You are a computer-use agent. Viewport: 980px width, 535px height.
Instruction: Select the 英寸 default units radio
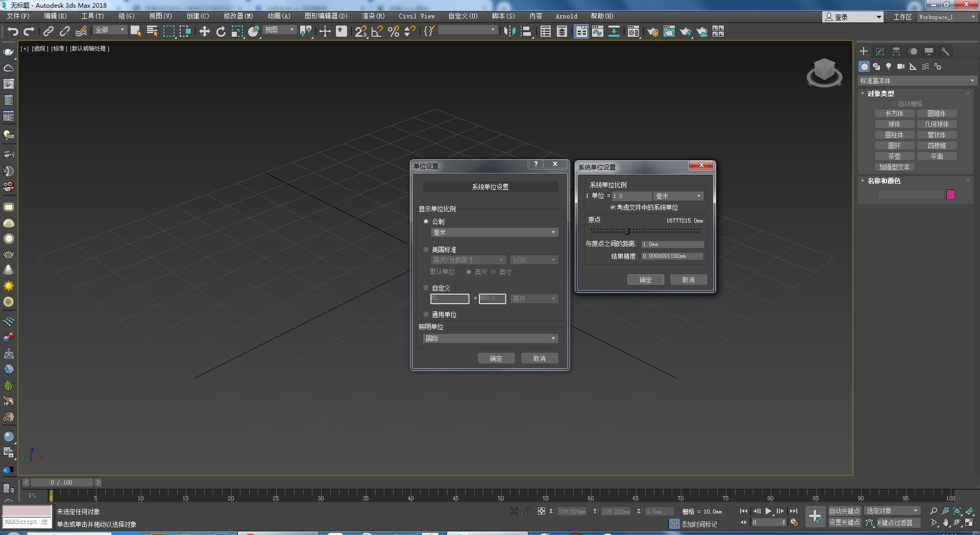(493, 272)
